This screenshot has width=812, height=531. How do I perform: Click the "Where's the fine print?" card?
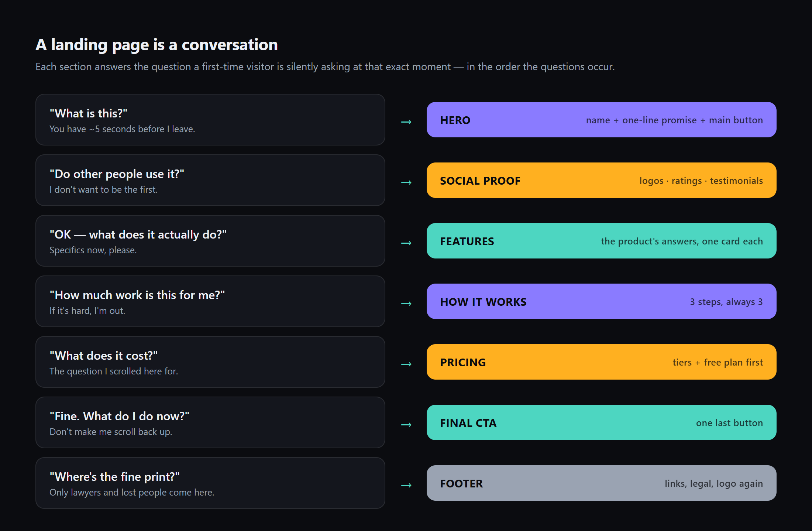[x=210, y=483]
